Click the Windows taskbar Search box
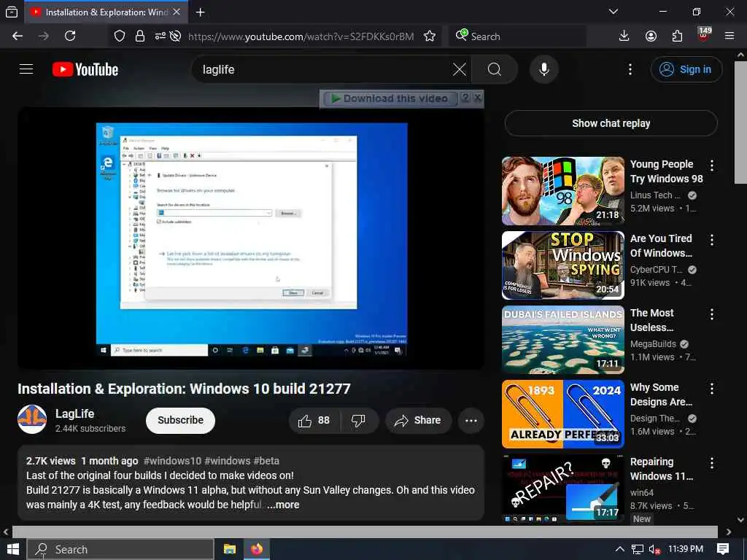 point(120,550)
